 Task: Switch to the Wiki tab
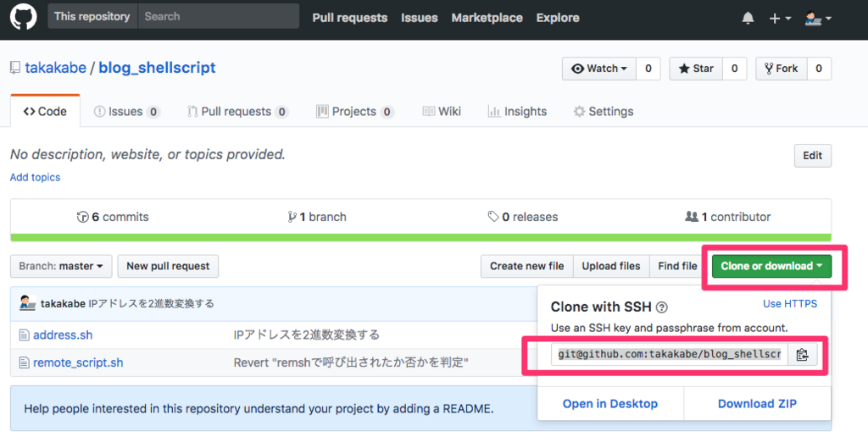click(x=441, y=112)
